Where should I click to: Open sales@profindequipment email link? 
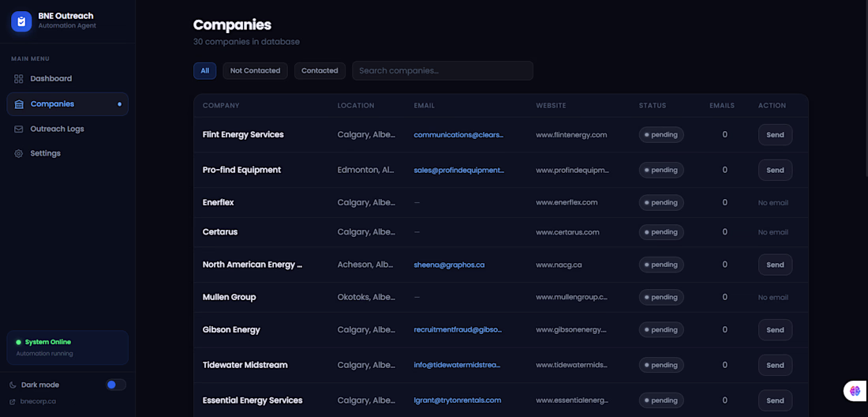458,170
